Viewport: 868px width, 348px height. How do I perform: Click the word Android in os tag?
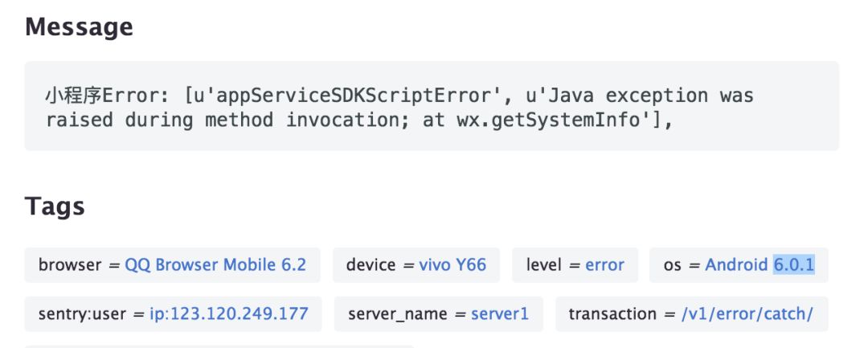click(737, 265)
